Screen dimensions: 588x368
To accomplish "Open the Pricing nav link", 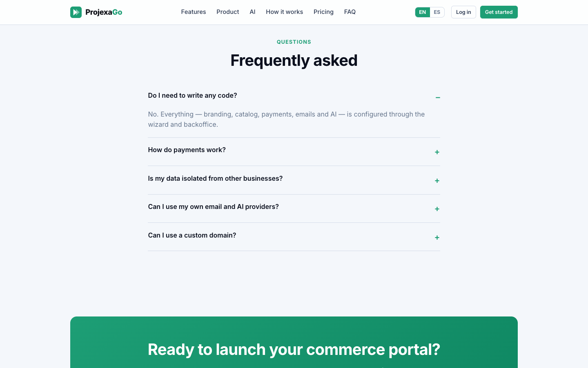I will (x=323, y=12).
